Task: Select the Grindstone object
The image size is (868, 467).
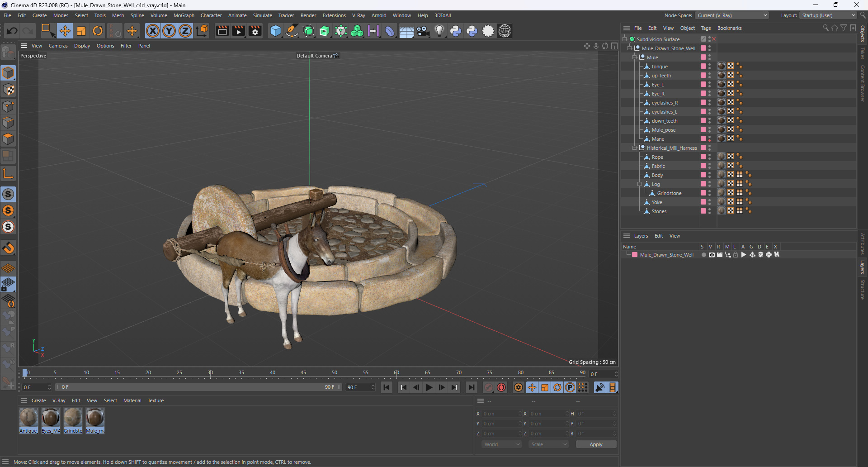Action: (x=669, y=193)
